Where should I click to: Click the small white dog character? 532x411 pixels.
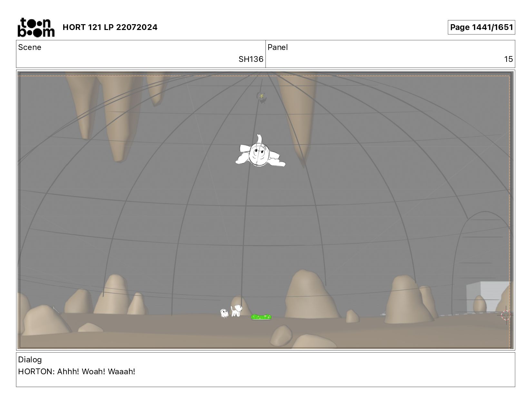coord(236,310)
